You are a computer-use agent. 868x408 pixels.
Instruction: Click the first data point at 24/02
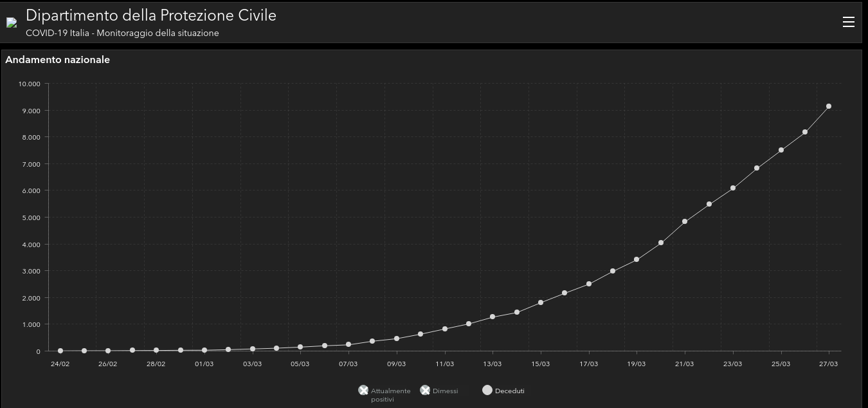point(60,351)
